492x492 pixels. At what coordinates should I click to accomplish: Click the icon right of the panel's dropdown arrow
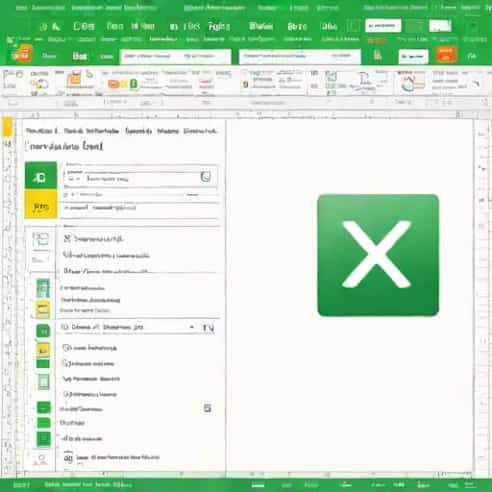pyautogui.click(x=208, y=328)
